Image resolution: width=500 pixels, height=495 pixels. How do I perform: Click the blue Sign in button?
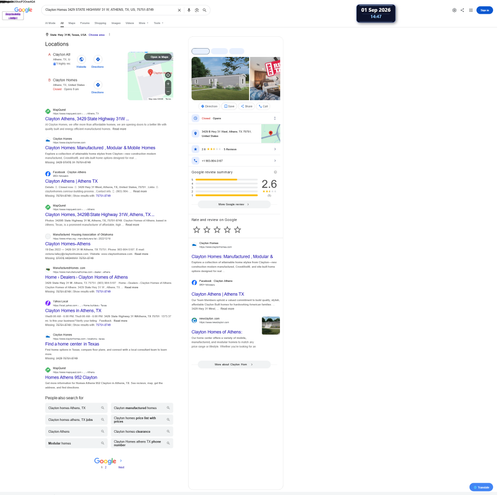point(484,10)
